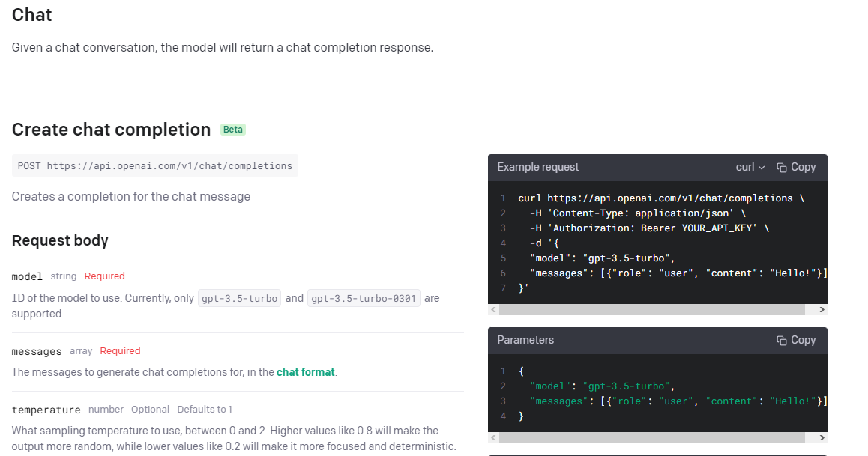
Task: Click the Authorization Bearer YOUR_API_KEY line
Action: click(649, 228)
